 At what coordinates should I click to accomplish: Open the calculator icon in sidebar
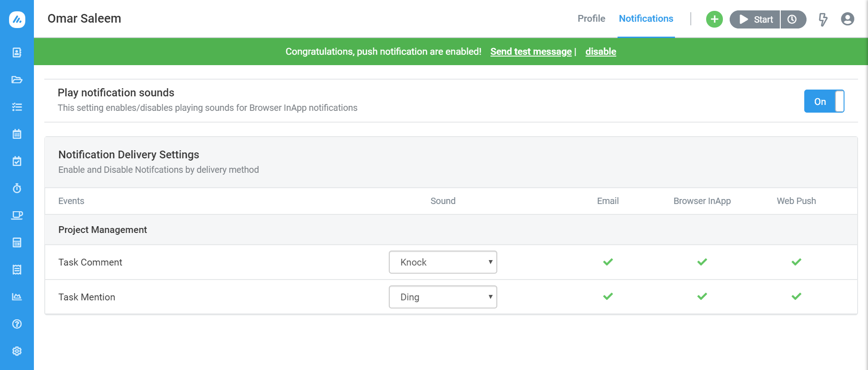coord(17,242)
